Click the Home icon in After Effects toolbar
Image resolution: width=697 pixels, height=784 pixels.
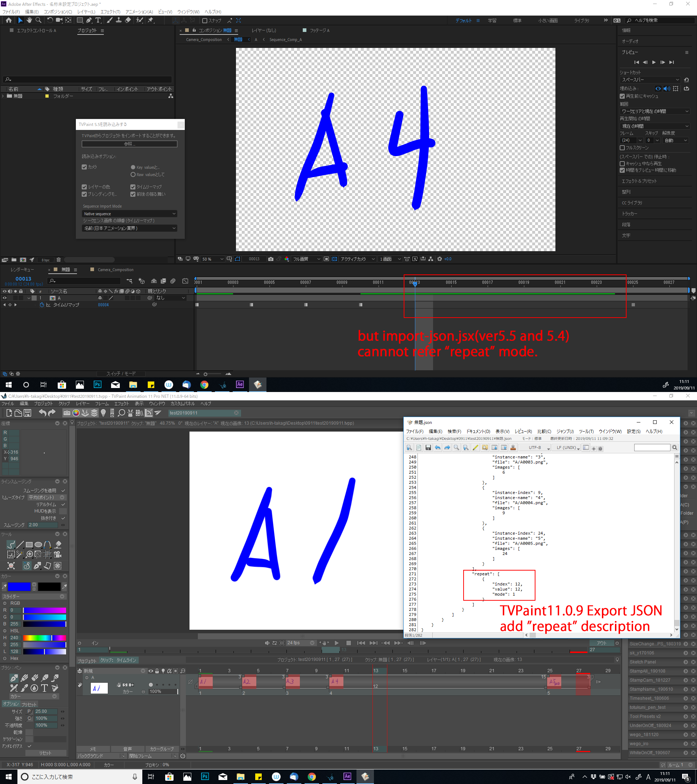coord(8,20)
